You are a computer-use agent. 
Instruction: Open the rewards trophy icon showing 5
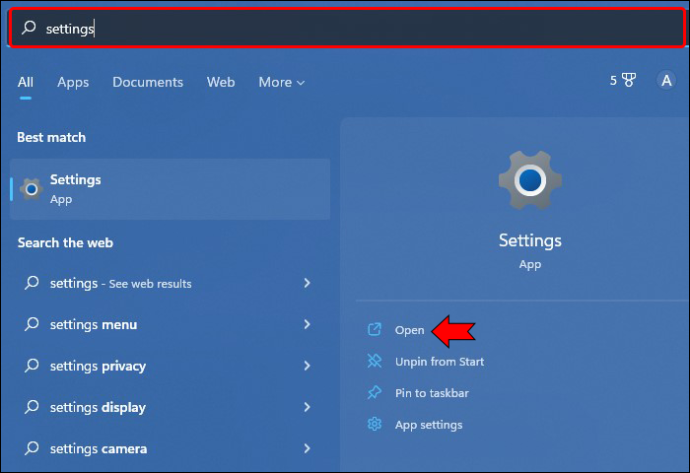[623, 80]
